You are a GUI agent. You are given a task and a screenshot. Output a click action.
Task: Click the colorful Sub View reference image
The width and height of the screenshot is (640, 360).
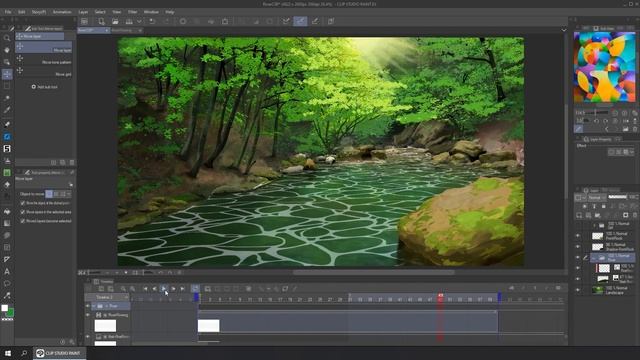pyautogui.click(x=604, y=67)
